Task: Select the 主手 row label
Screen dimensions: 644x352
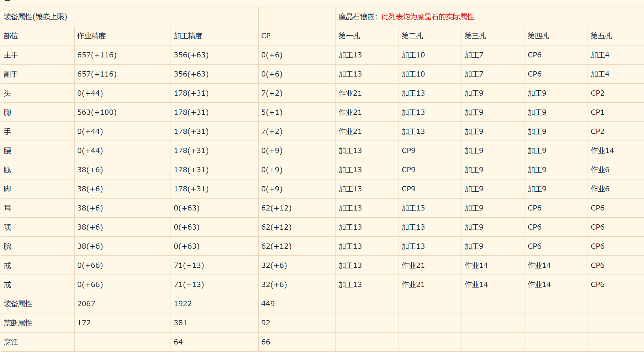Action: point(11,55)
